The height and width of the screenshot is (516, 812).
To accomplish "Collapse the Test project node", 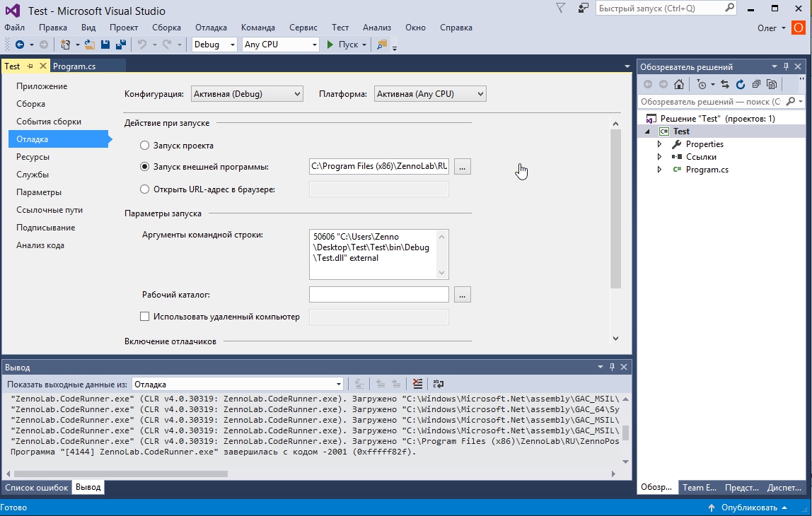I will 647,131.
